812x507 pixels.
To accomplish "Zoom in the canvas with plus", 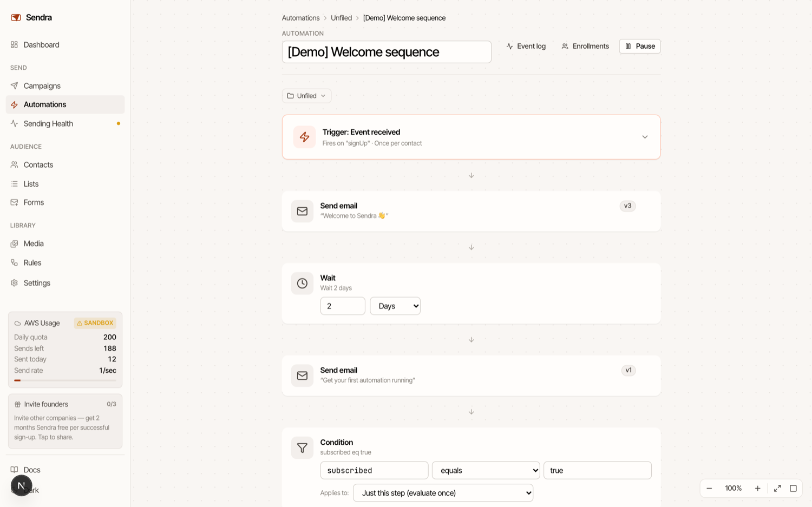I will pos(758,488).
